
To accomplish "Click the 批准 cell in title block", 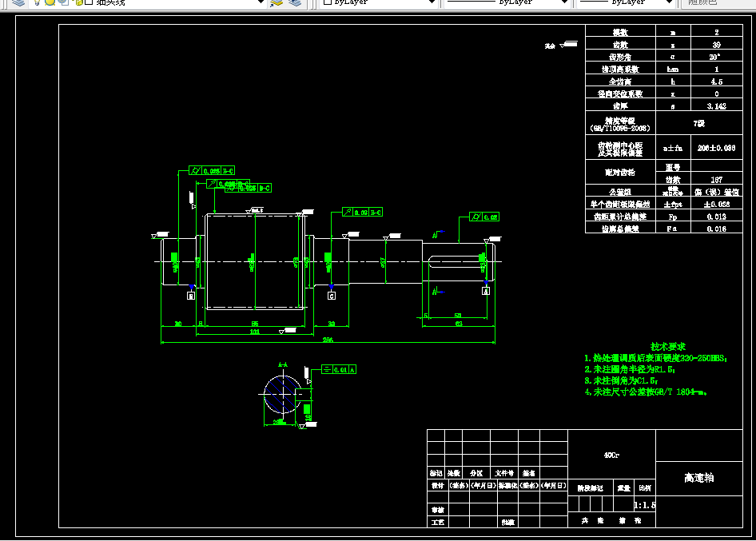I will [508, 522].
